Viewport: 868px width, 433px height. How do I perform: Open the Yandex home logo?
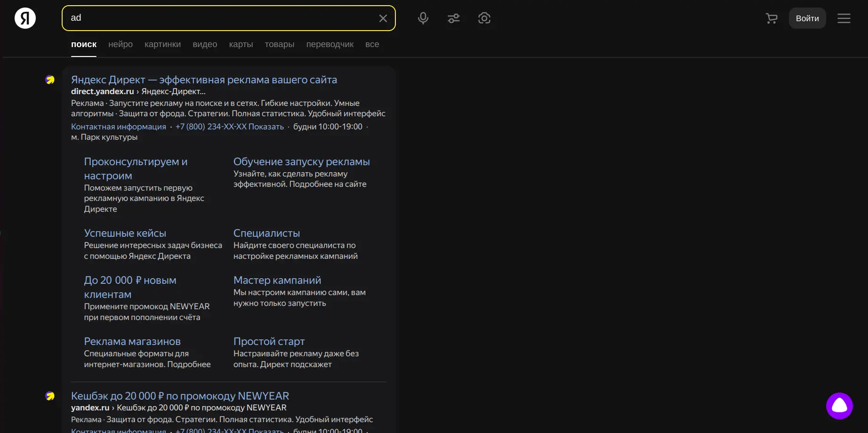(25, 18)
